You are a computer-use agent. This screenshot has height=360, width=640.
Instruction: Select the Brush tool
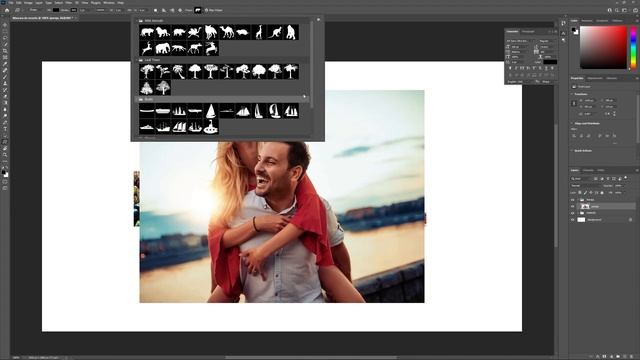click(x=5, y=77)
